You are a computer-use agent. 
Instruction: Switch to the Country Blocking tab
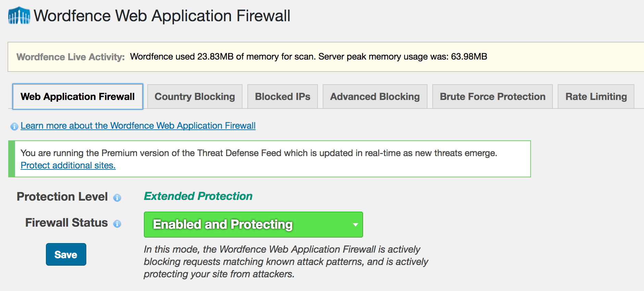tap(195, 97)
